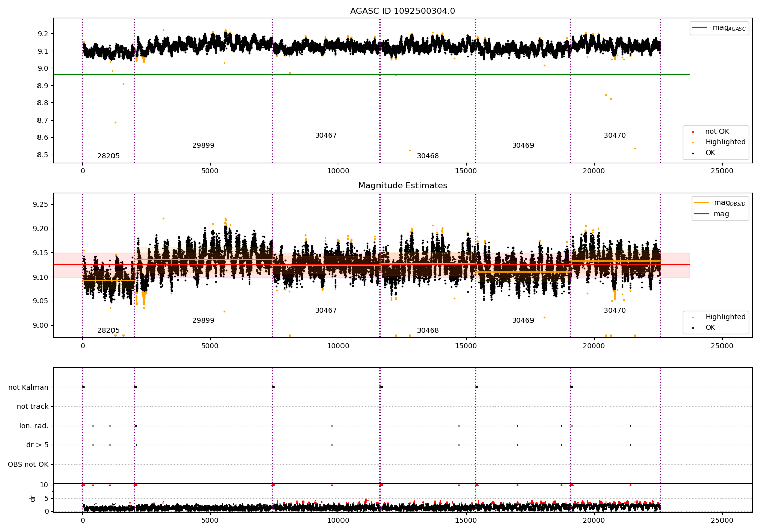Click the 'Ion. rad.' row label
The image size is (760, 532).
tap(34, 426)
